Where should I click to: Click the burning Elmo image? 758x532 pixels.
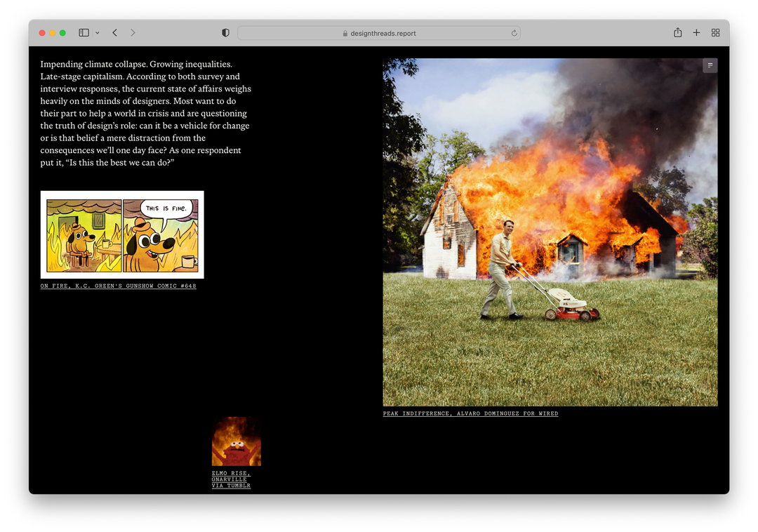[237, 441]
